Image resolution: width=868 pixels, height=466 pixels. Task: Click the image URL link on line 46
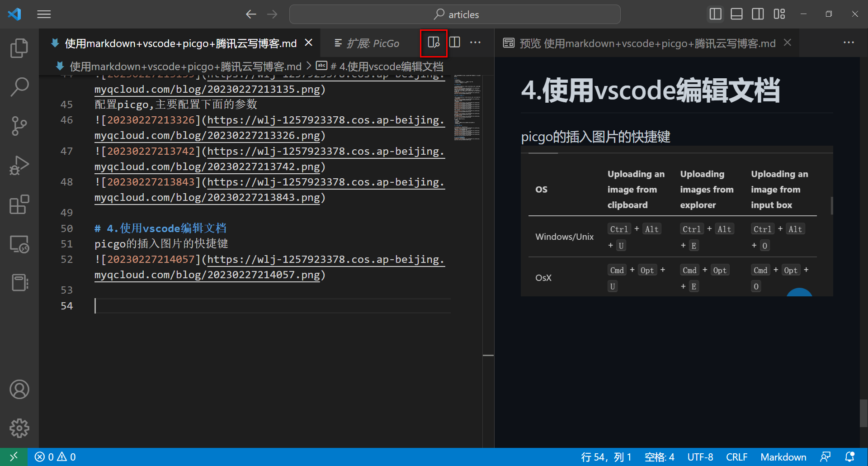325,120
